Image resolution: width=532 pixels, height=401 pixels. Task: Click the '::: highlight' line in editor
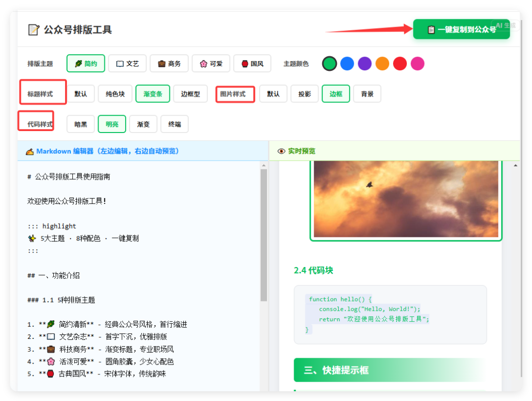[x=52, y=226]
